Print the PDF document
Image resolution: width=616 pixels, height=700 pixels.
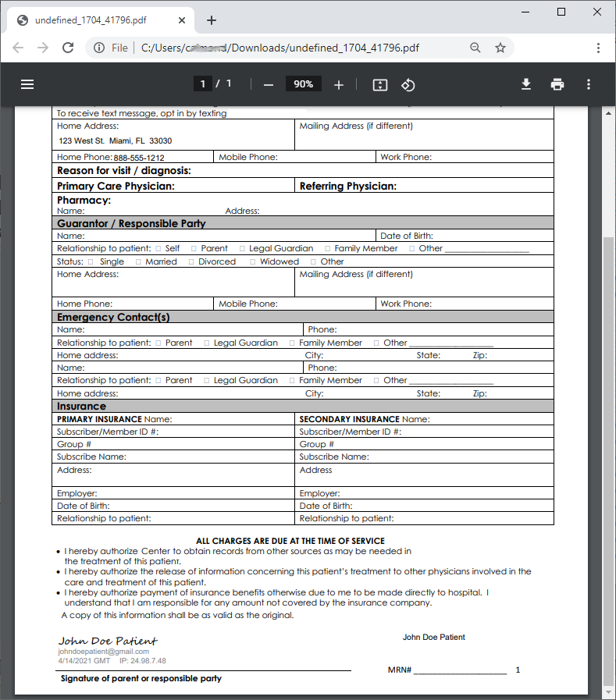point(557,84)
